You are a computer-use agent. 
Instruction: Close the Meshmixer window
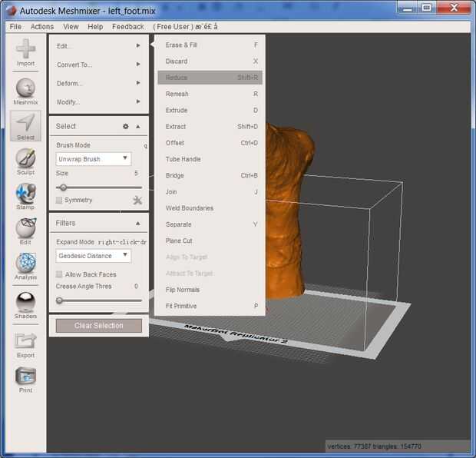(x=454, y=8)
